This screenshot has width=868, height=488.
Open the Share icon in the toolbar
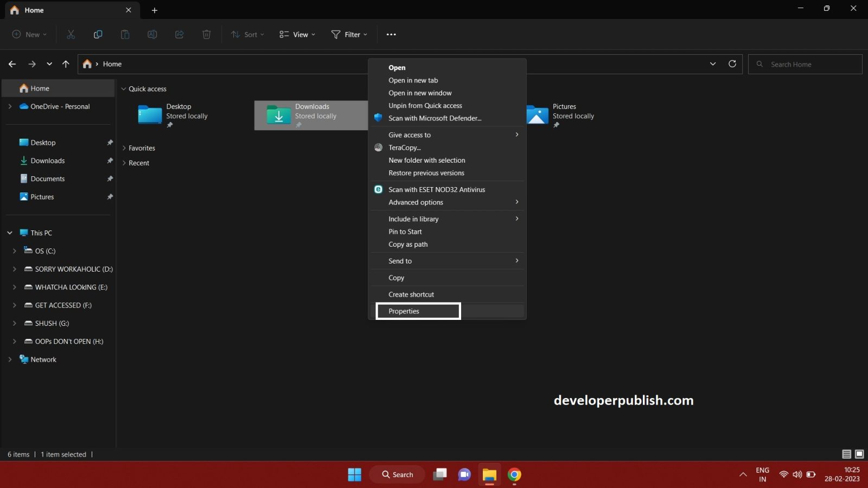[x=179, y=34]
